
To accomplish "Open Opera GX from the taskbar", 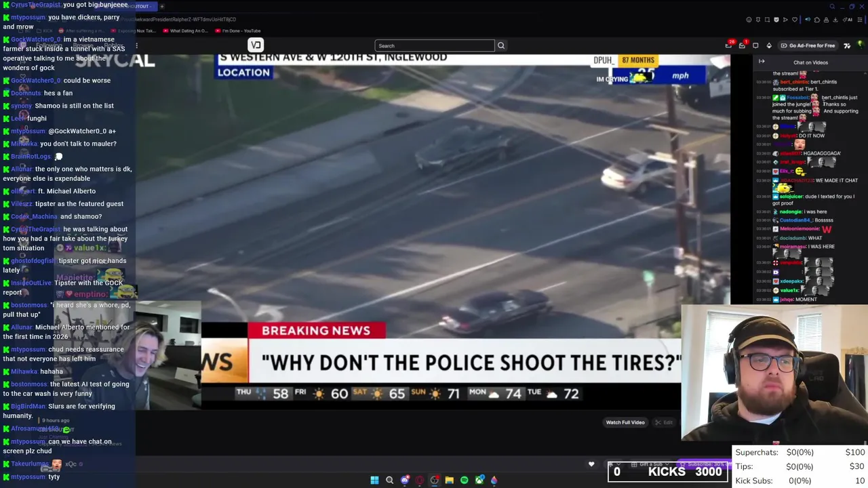I will [420, 480].
